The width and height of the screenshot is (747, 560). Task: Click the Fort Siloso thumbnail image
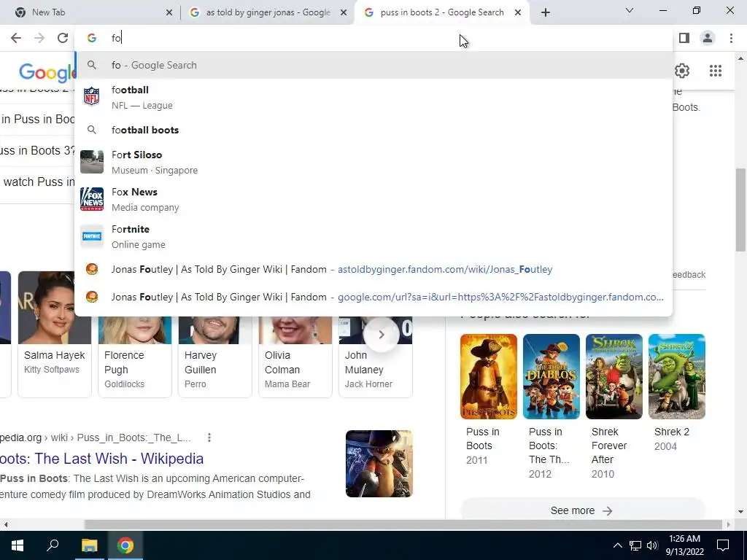tap(91, 162)
